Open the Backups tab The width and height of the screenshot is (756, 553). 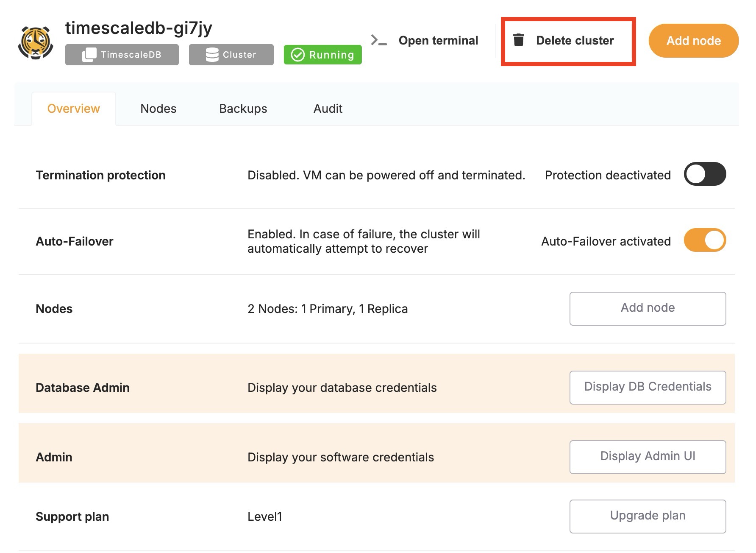[243, 109]
